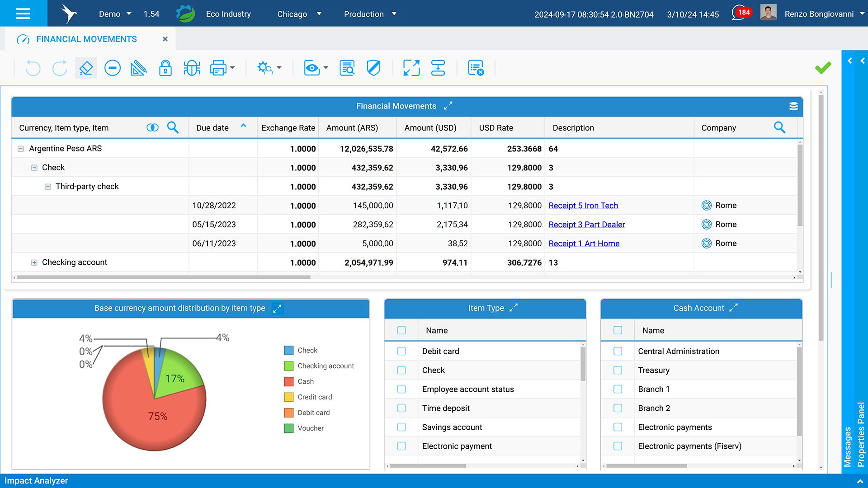Open the notifications bubble showing 184
868x488 pixels.
[741, 13]
